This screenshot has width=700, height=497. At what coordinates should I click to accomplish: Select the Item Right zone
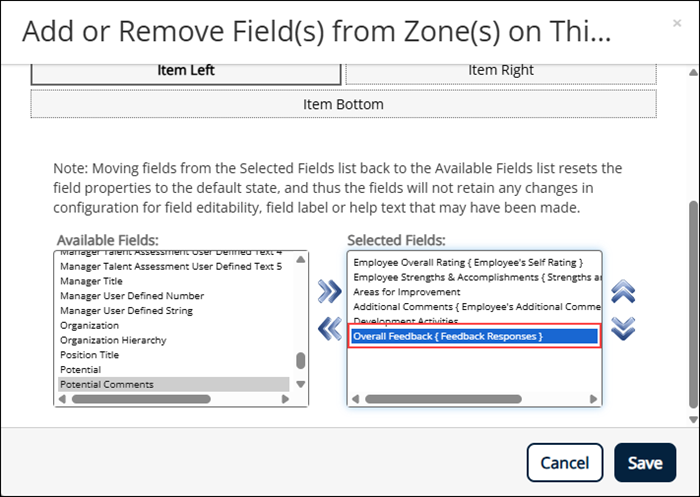pos(501,71)
